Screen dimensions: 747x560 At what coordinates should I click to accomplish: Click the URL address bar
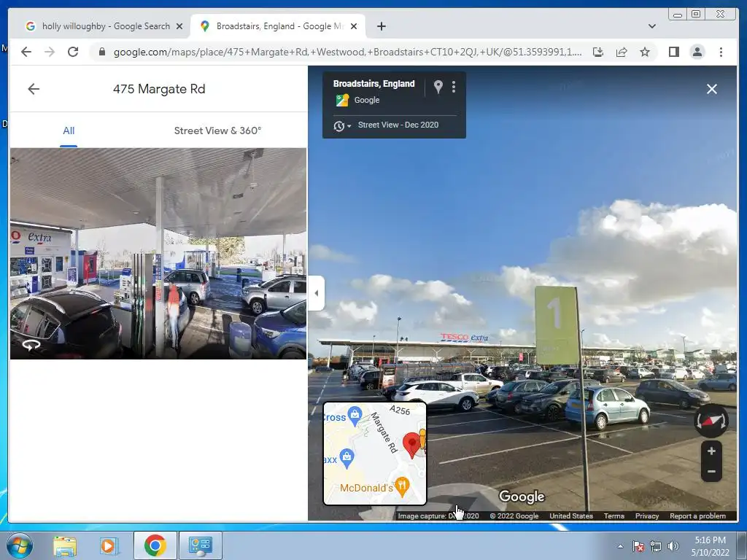347,52
